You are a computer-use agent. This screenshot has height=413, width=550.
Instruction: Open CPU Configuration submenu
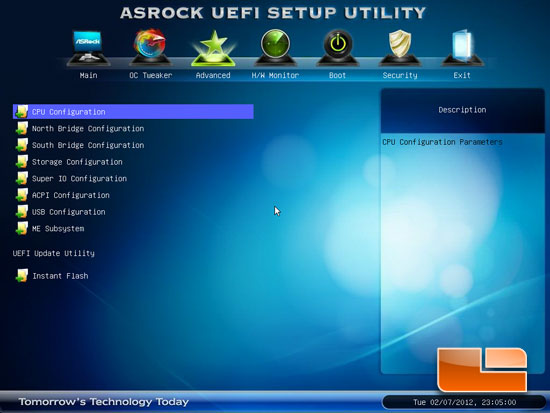coord(133,112)
